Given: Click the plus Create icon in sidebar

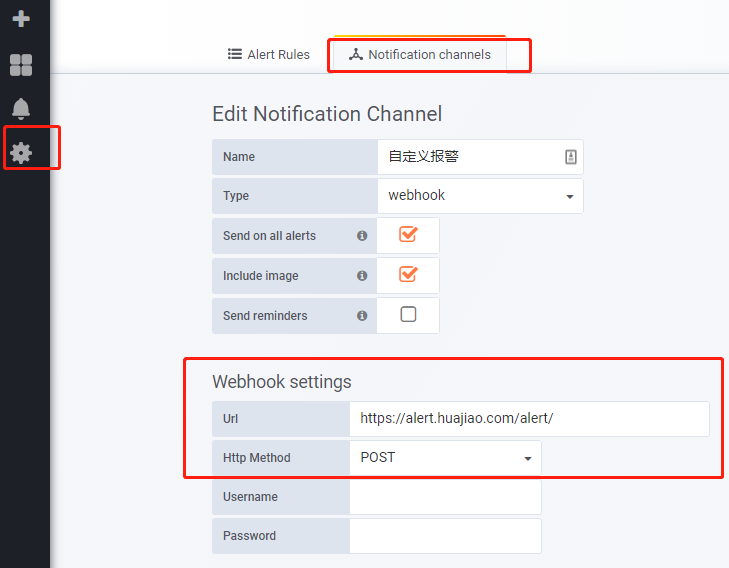Looking at the screenshot, I should [x=21, y=19].
